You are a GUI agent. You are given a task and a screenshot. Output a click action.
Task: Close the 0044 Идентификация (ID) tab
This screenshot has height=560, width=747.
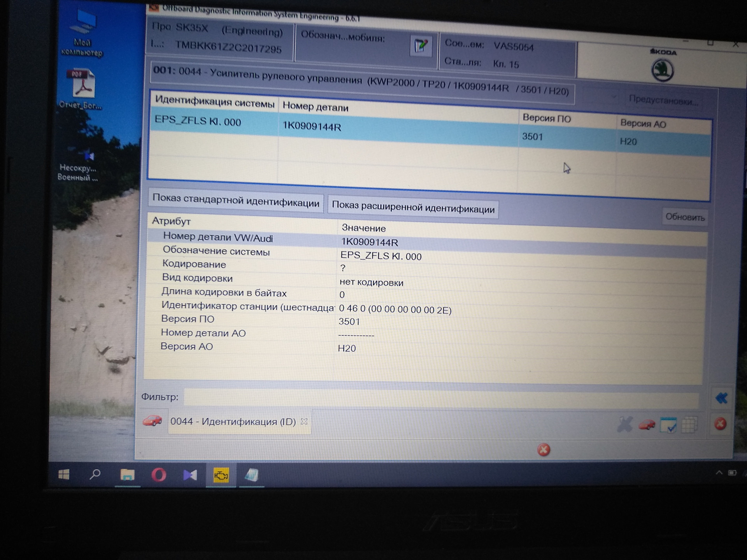(304, 422)
